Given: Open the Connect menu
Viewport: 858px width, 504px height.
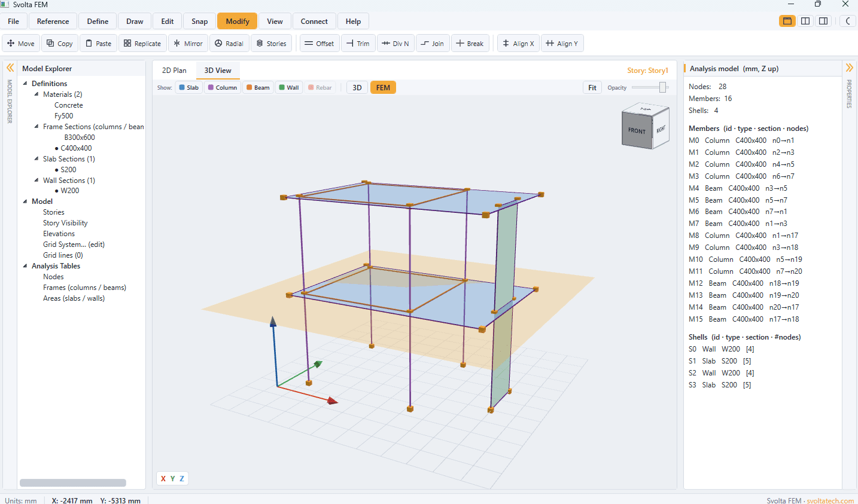Looking at the screenshot, I should coord(314,21).
